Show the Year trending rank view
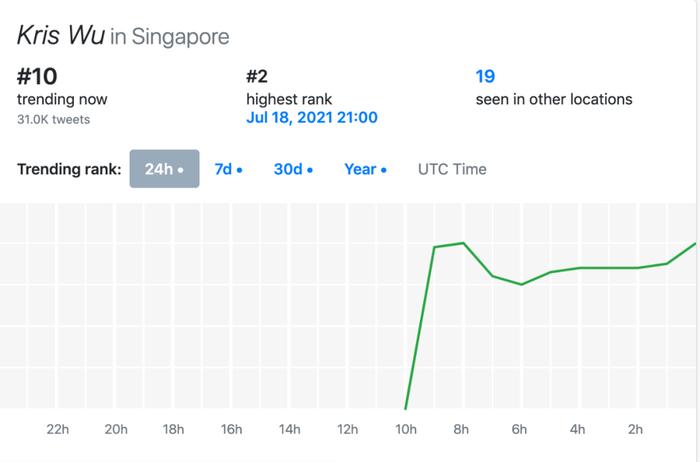This screenshot has width=700, height=462. click(365, 169)
